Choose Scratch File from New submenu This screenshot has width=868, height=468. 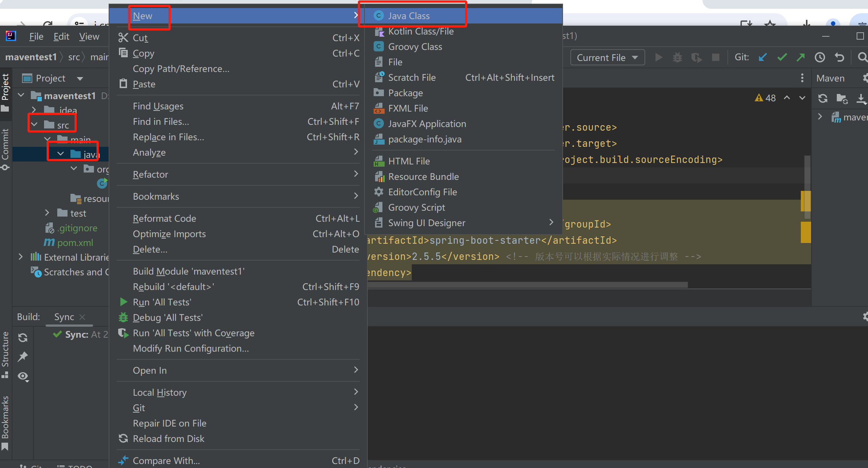tap(464, 77)
